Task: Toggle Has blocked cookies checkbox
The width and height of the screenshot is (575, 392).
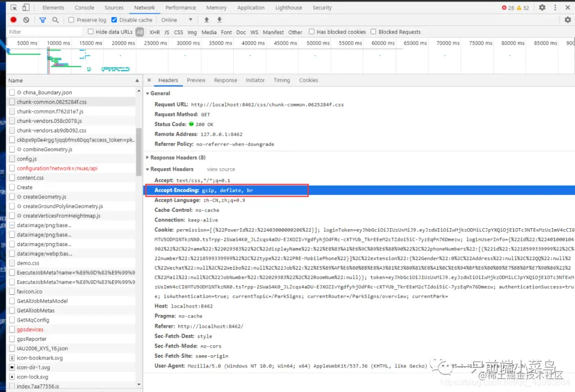Action: [311, 31]
